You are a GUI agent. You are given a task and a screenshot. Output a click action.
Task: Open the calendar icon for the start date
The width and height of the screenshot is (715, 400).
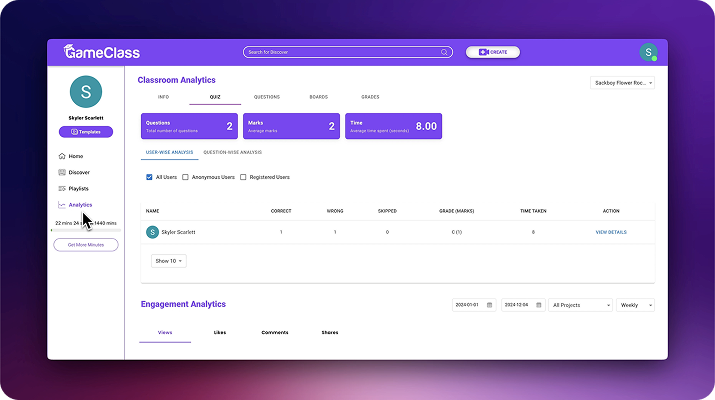coord(489,305)
